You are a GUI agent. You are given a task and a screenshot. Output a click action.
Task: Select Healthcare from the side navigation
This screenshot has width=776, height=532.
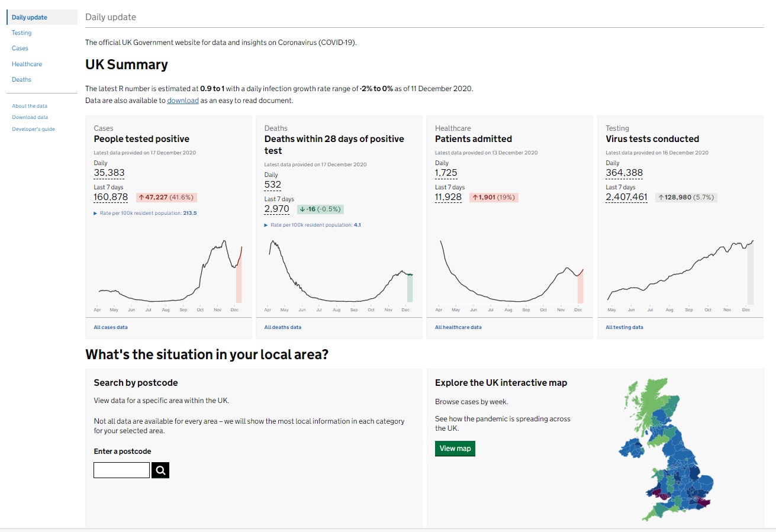(x=27, y=64)
